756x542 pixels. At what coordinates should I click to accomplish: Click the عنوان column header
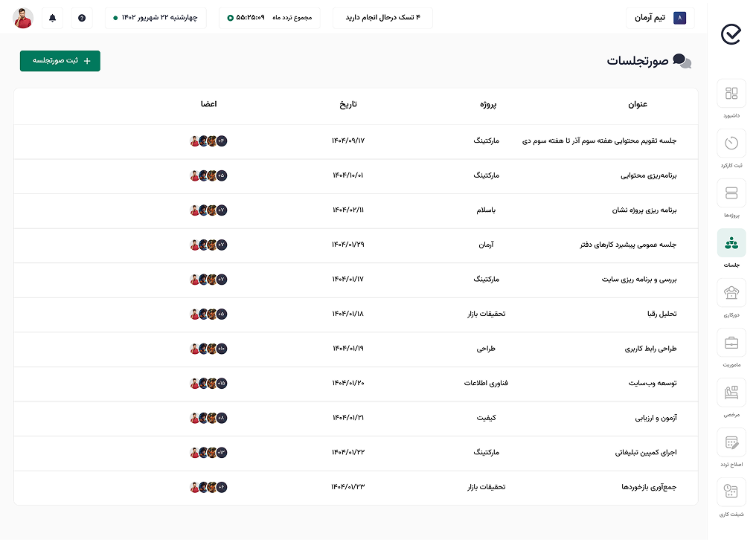click(x=638, y=104)
